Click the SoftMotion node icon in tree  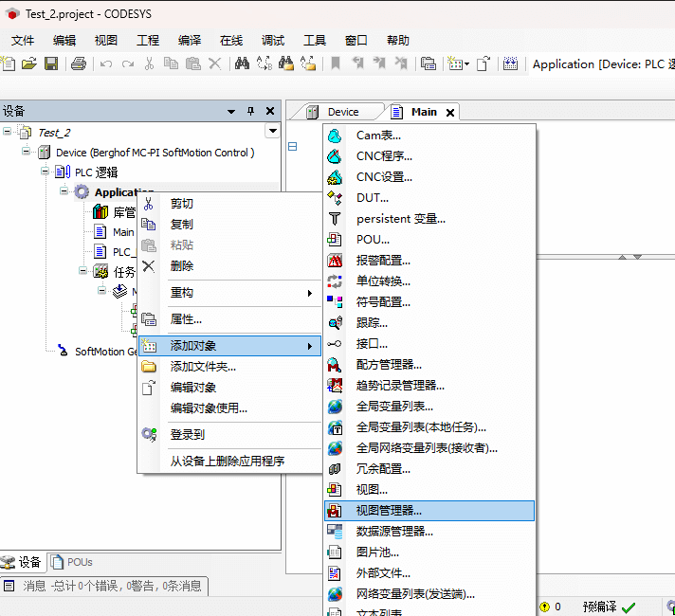click(x=63, y=351)
